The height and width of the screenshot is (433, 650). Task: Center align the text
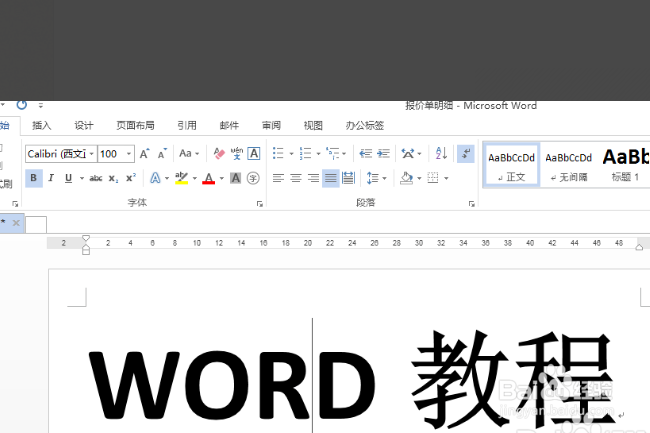click(296, 178)
